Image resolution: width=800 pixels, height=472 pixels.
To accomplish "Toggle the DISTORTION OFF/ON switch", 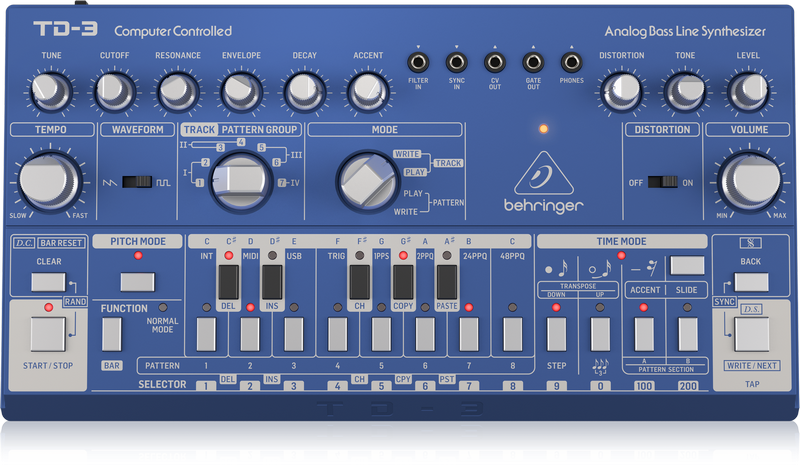I will (657, 182).
